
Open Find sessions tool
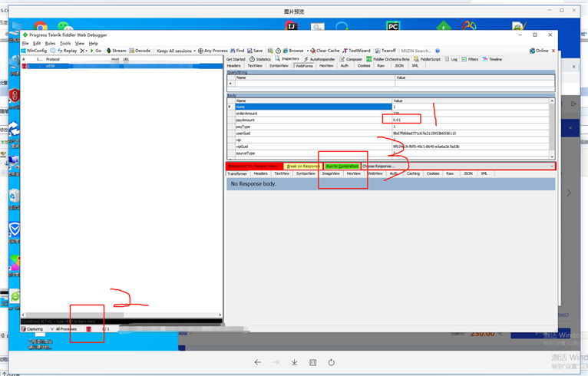point(237,51)
